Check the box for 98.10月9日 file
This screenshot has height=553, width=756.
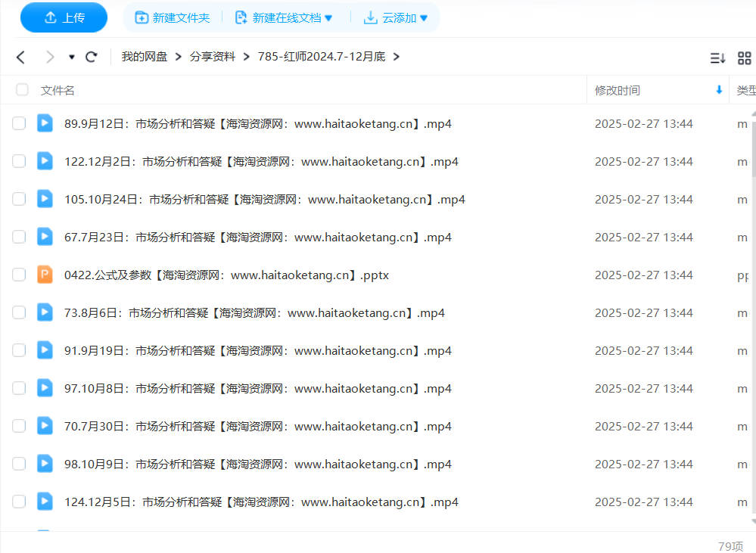[19, 464]
